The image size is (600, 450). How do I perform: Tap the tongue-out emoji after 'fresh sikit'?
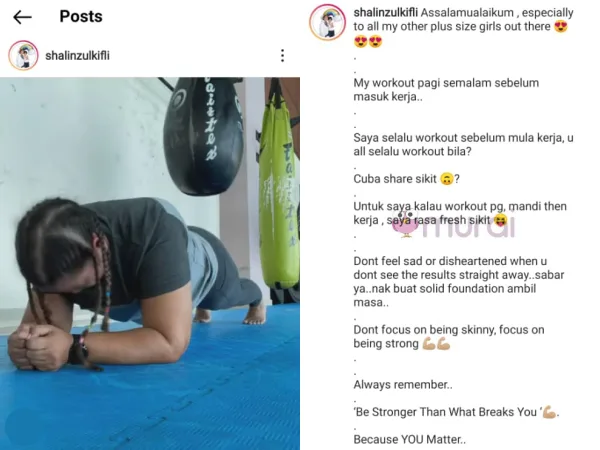click(x=501, y=220)
